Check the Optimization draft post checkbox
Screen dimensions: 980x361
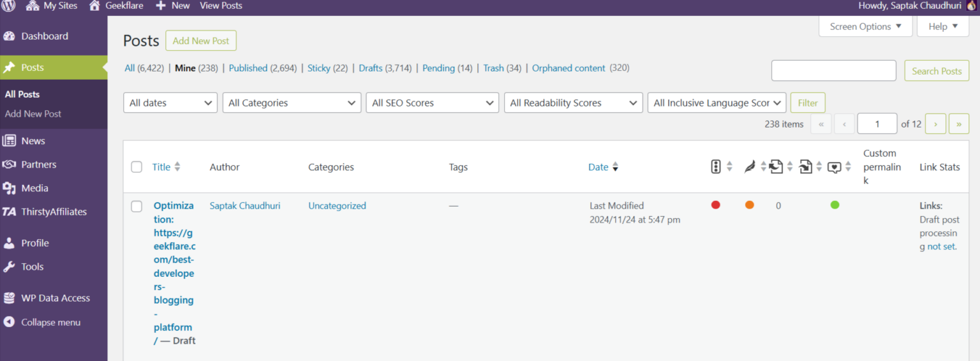pos(137,207)
